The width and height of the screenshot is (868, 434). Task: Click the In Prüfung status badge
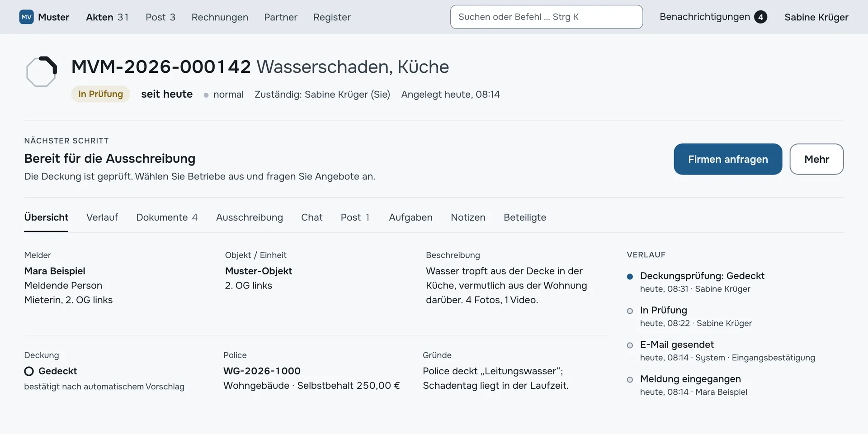point(100,94)
